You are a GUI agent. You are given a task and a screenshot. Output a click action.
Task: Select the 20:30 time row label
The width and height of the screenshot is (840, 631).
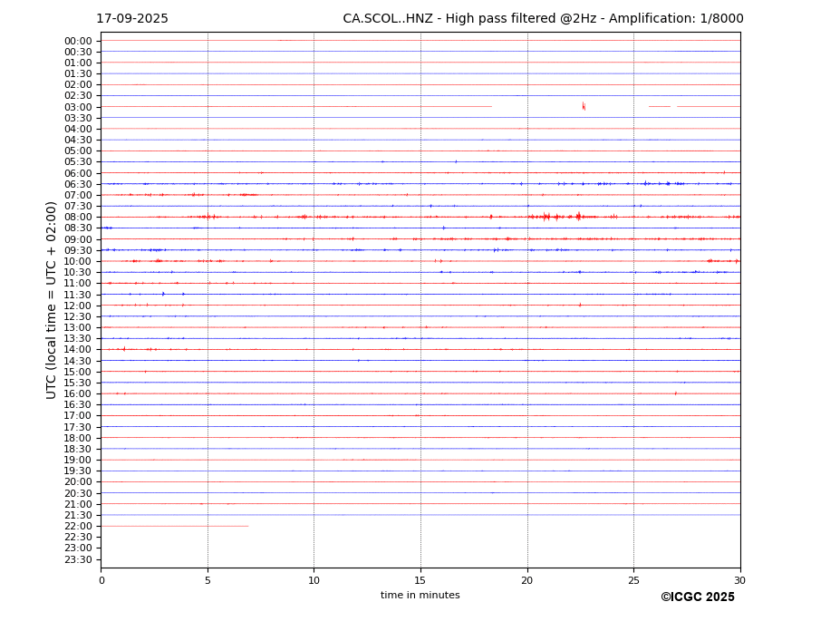(78, 493)
